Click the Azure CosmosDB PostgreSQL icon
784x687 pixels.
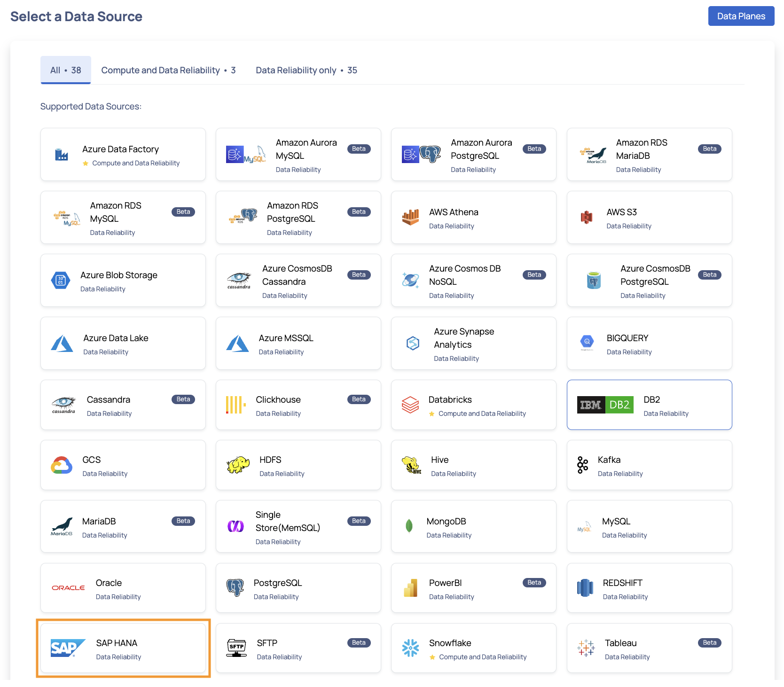pyautogui.click(x=594, y=280)
